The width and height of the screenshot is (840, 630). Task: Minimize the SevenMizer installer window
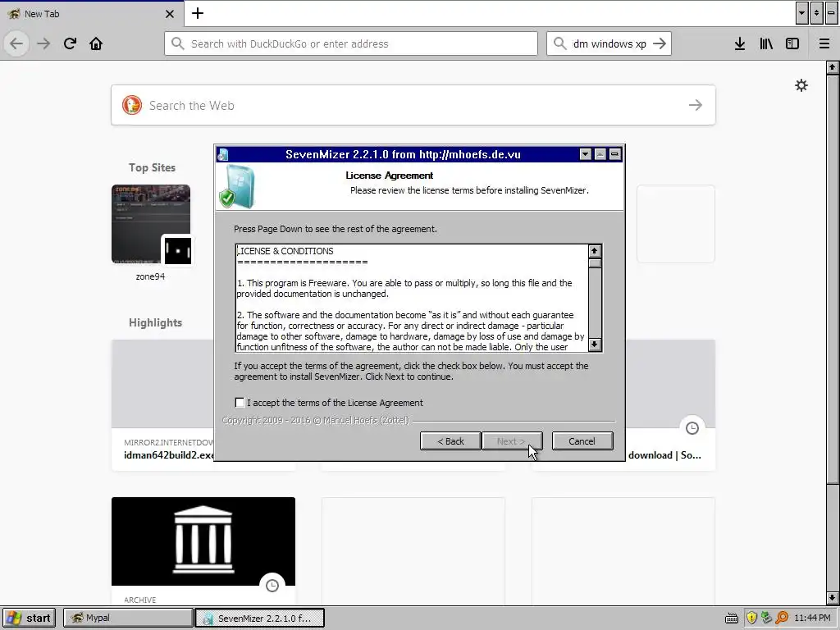pos(614,155)
